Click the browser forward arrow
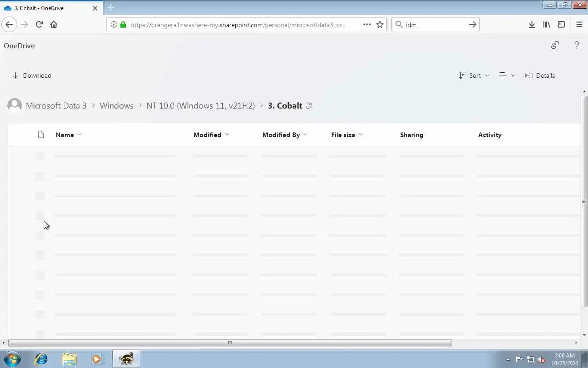 (24, 24)
